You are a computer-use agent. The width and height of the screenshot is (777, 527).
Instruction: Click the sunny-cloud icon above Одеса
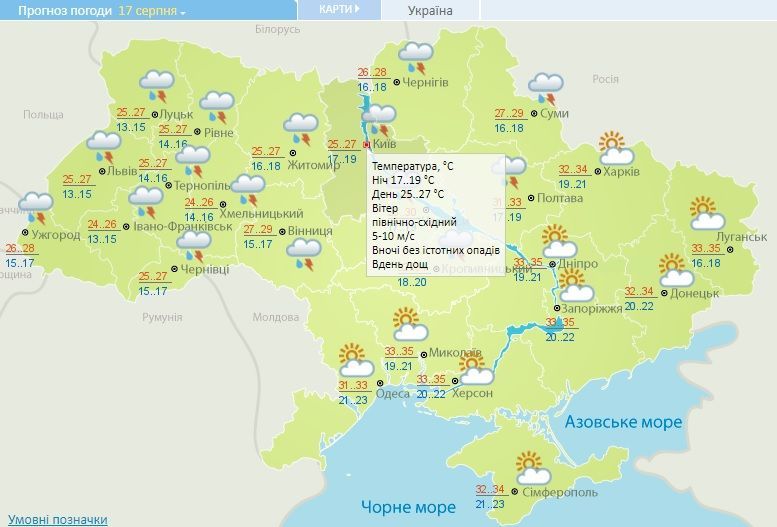(356, 360)
